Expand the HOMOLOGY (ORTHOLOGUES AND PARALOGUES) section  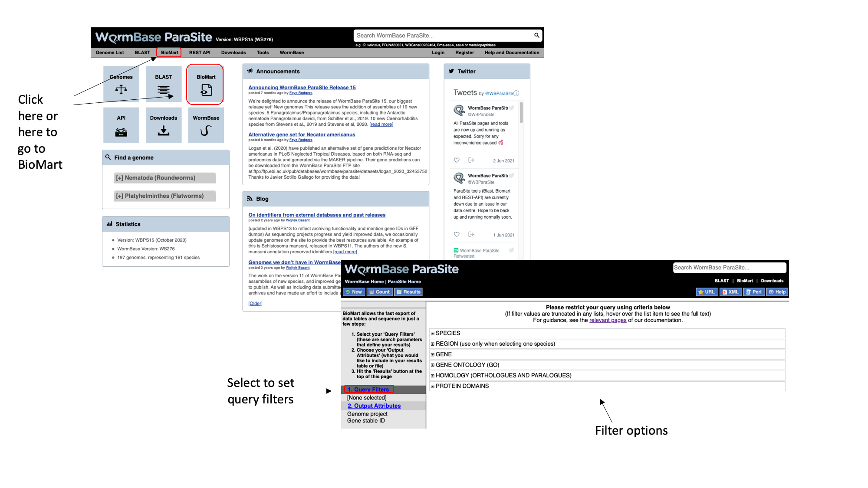(x=432, y=376)
